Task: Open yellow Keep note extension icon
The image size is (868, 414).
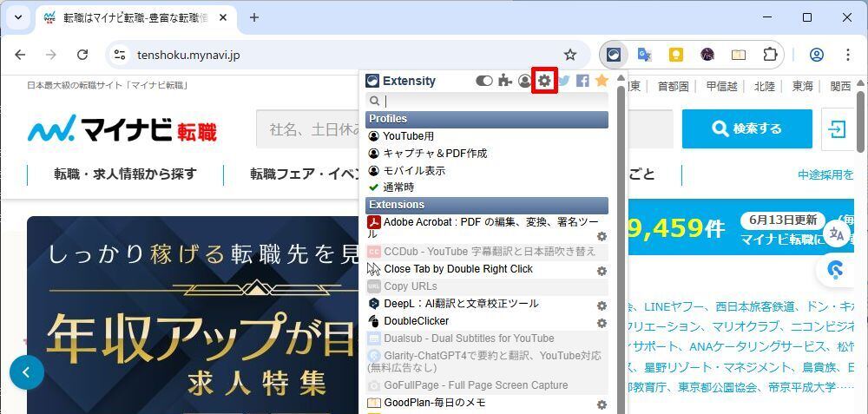Action: coord(676,54)
